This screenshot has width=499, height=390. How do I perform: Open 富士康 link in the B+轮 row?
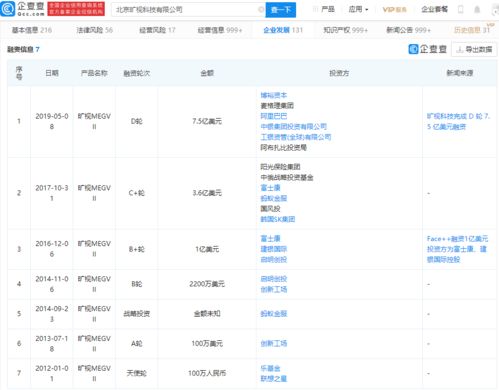[270, 238]
